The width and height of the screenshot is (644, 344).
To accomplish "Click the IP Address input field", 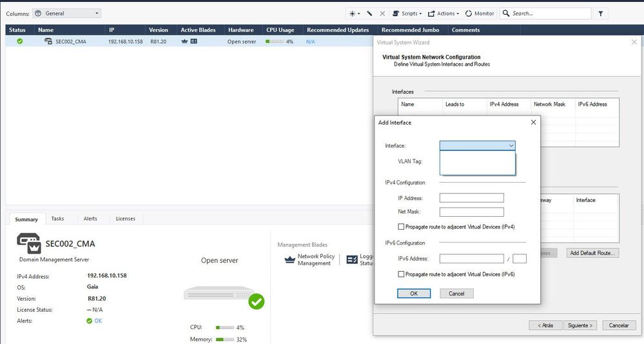I will (471, 198).
